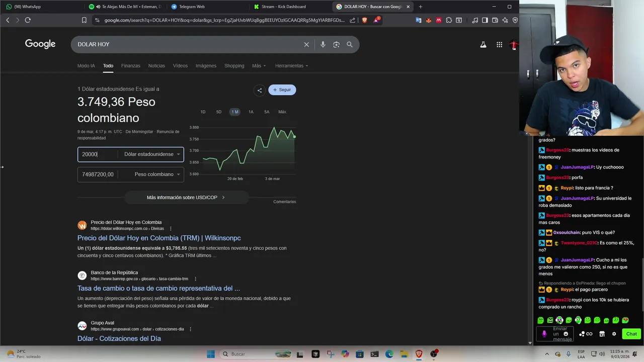Share the currency converter result
The width and height of the screenshot is (644, 362).
[260, 90]
